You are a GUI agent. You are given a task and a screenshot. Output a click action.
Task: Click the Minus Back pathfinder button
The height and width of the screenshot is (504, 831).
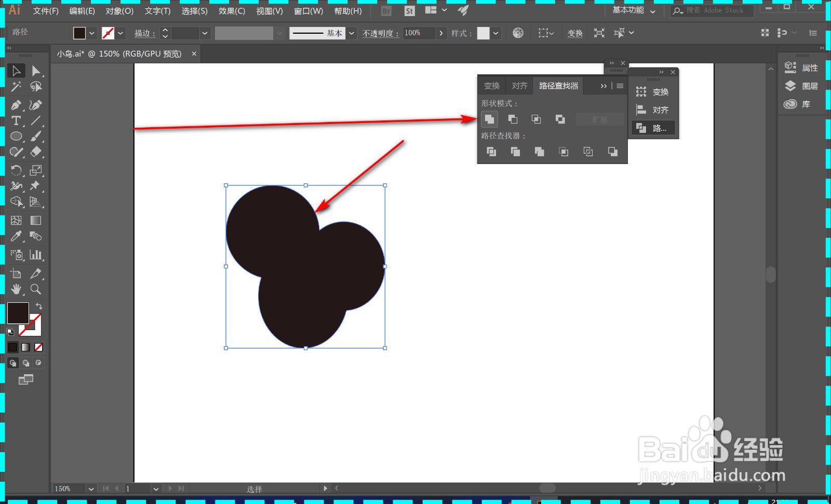click(x=613, y=152)
